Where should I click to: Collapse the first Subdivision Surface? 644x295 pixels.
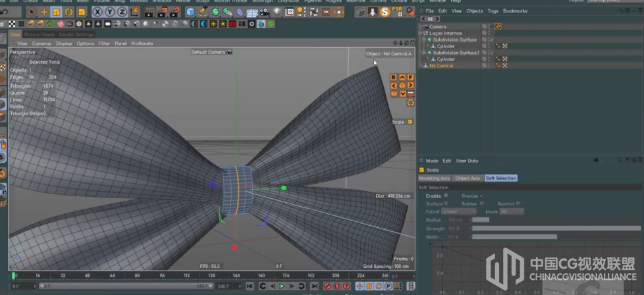tap(424, 40)
